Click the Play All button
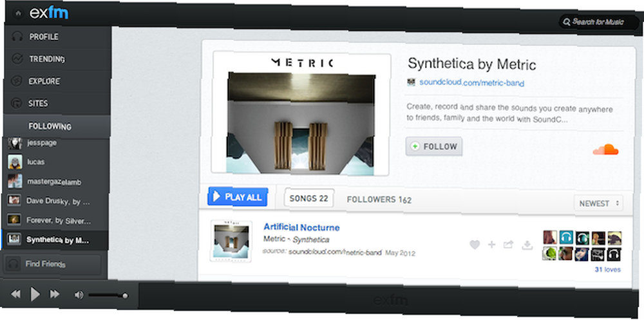This screenshot has height=320, width=644. 238,197
